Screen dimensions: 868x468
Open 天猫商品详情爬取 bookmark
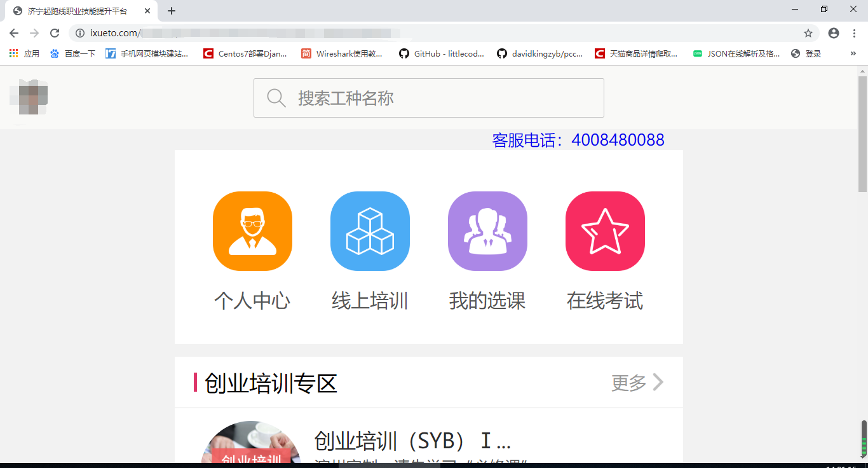(x=636, y=54)
